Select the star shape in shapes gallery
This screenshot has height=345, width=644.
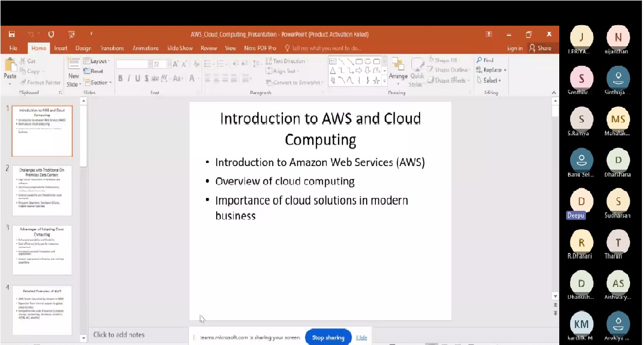pos(376,80)
